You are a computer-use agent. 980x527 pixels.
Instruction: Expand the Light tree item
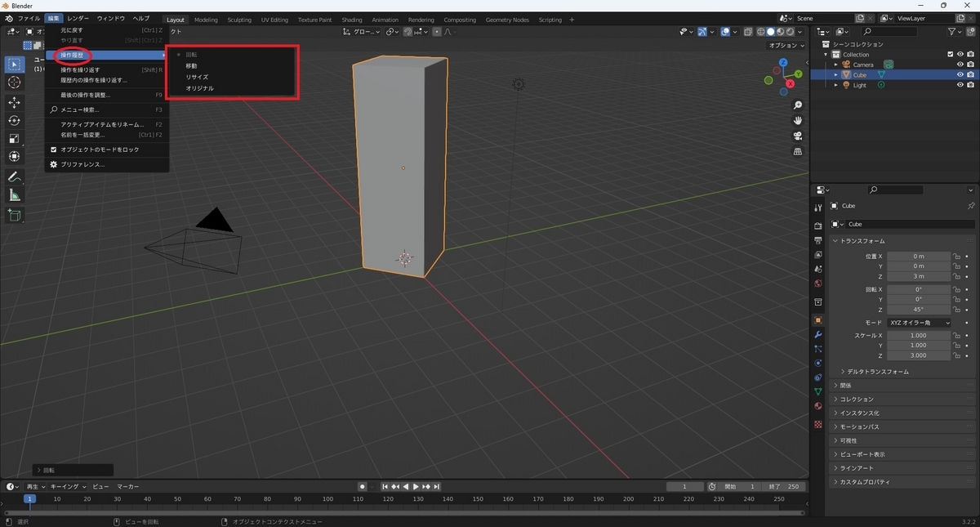[835, 85]
